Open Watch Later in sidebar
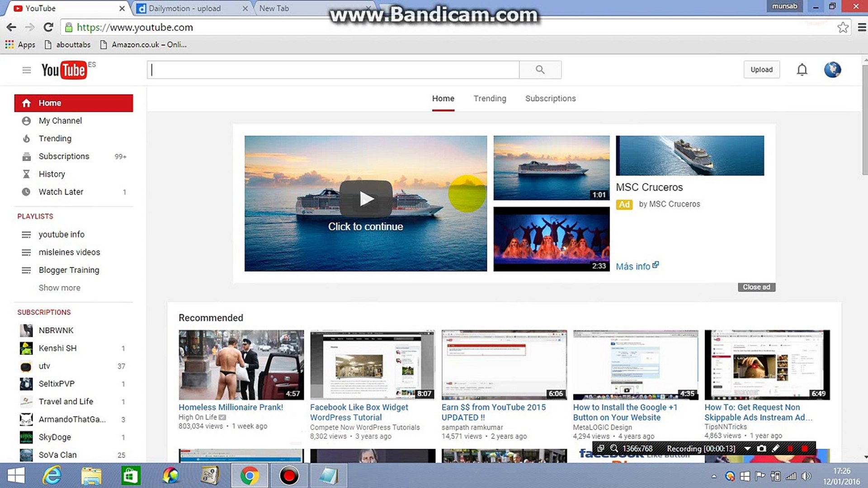868x488 pixels. click(x=61, y=192)
